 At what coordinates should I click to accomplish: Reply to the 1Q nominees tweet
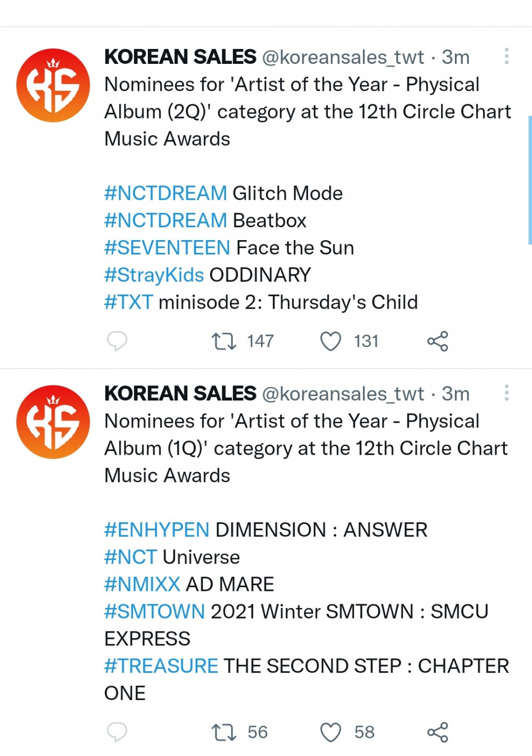pyautogui.click(x=117, y=732)
